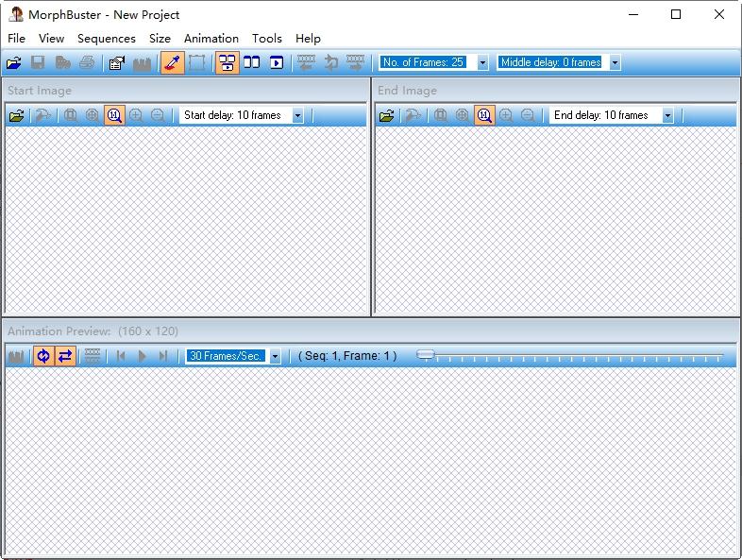
Task: Zoom out on the End Image
Action: [528, 115]
